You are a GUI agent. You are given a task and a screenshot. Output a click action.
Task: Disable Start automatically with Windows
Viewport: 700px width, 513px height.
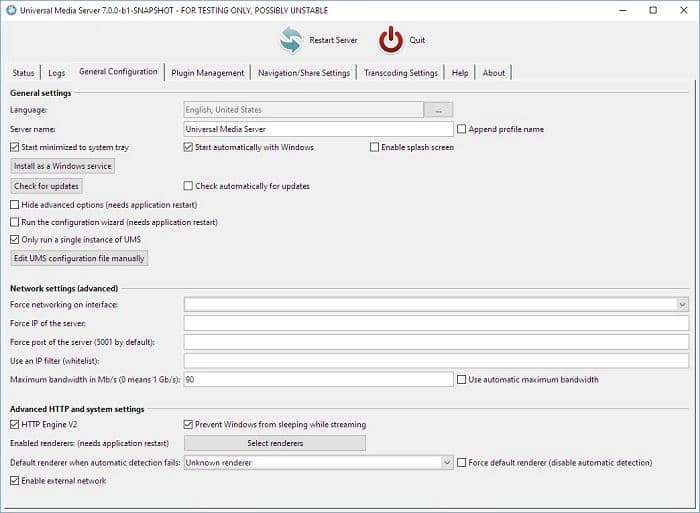(188, 147)
